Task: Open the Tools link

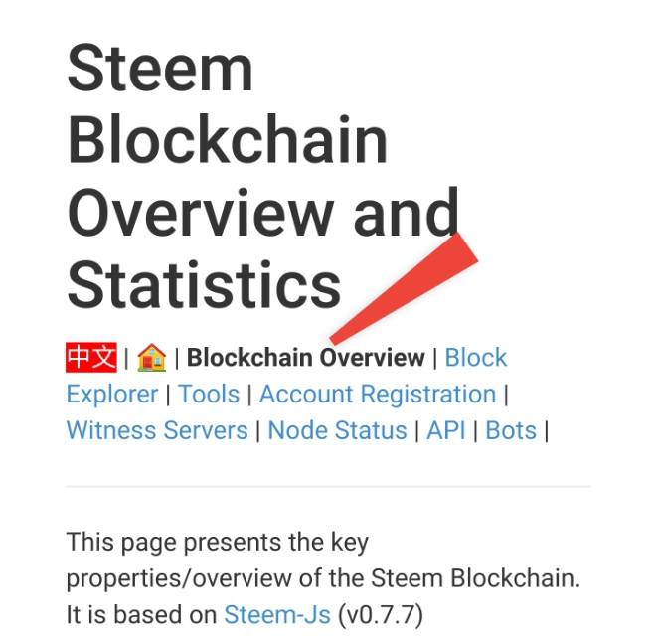Action: 209,394
